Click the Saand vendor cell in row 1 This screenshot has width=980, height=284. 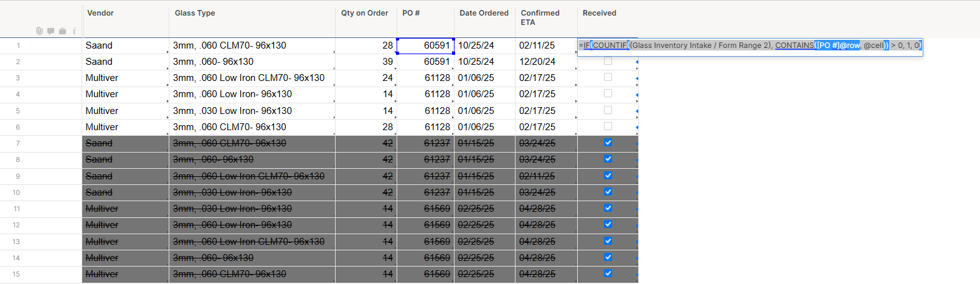[x=126, y=45]
